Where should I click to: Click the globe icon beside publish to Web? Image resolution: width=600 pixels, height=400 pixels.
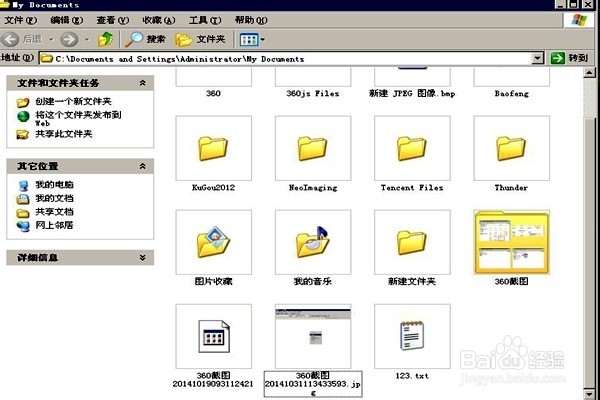point(23,116)
